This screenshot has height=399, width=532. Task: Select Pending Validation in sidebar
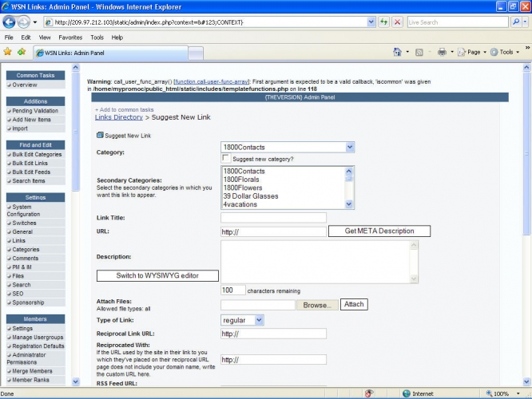tap(35, 111)
